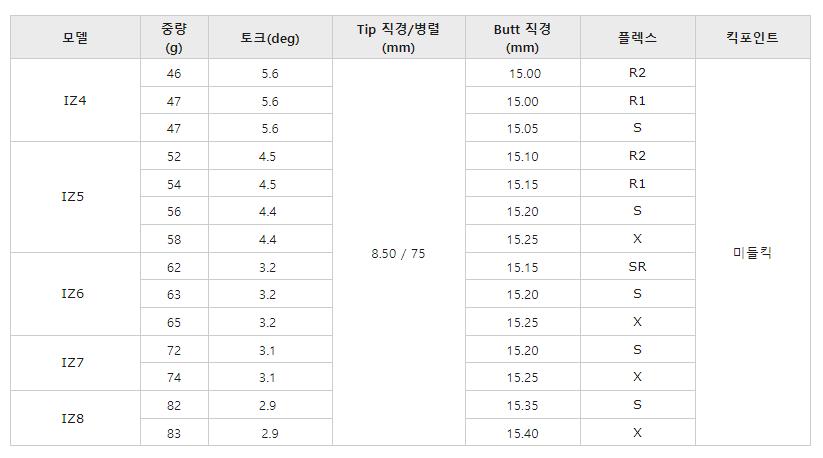
Task: Click the IZ5 model cell
Action: coord(75,197)
